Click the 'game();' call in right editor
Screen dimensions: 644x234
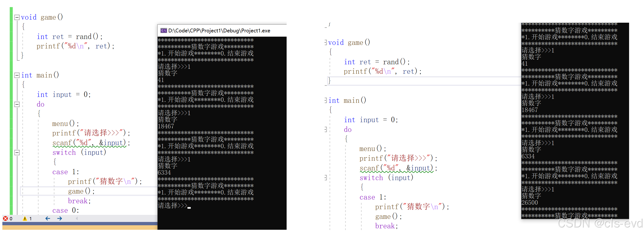pyautogui.click(x=388, y=217)
